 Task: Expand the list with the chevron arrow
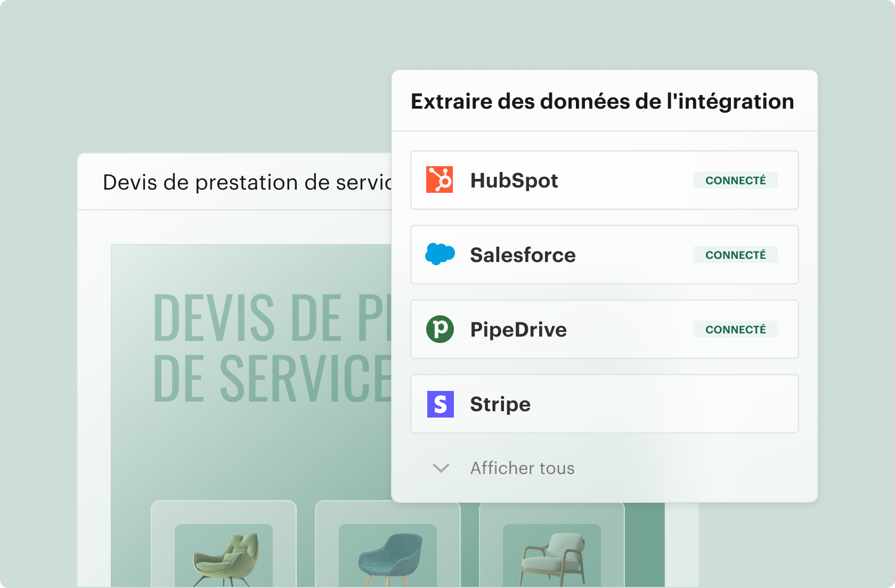coord(441,468)
